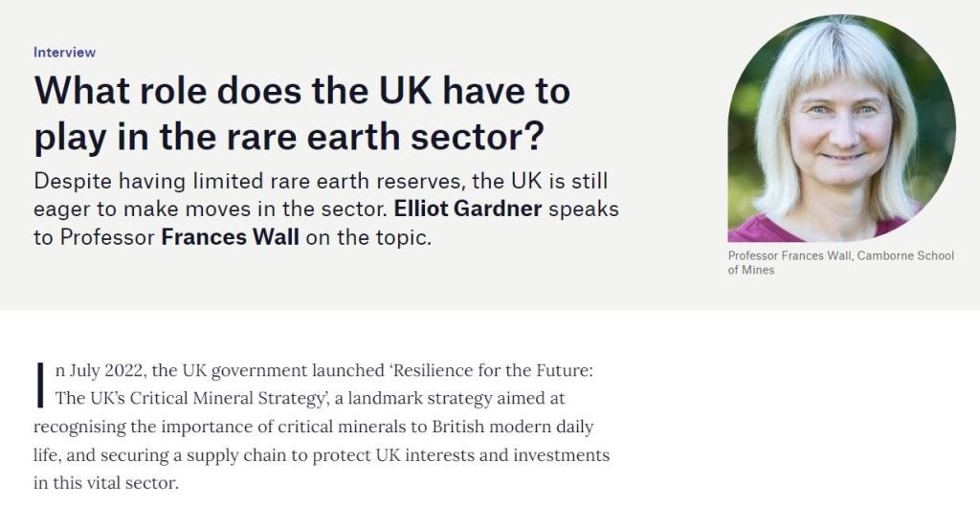The width and height of the screenshot is (980, 506).
Task: Click 'Resilience for the Future:' strategy title
Action: click(x=491, y=370)
